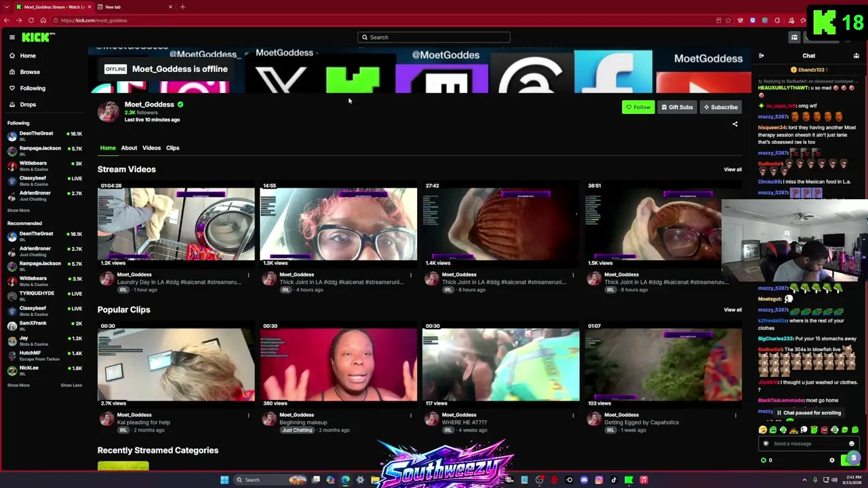868x488 pixels.
Task: Switch to the About tab
Action: pyautogui.click(x=129, y=148)
